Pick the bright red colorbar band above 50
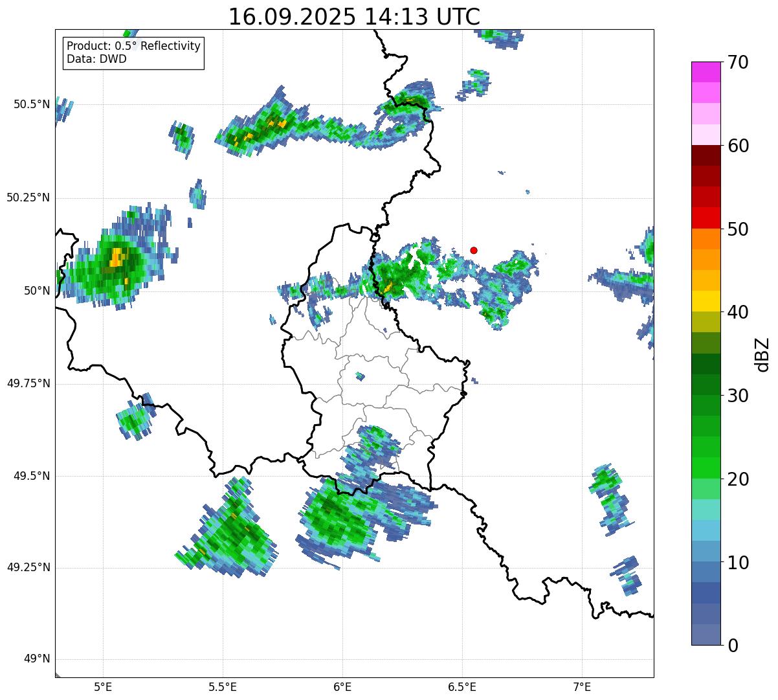Screen dimensions: 778x700 click(705, 218)
